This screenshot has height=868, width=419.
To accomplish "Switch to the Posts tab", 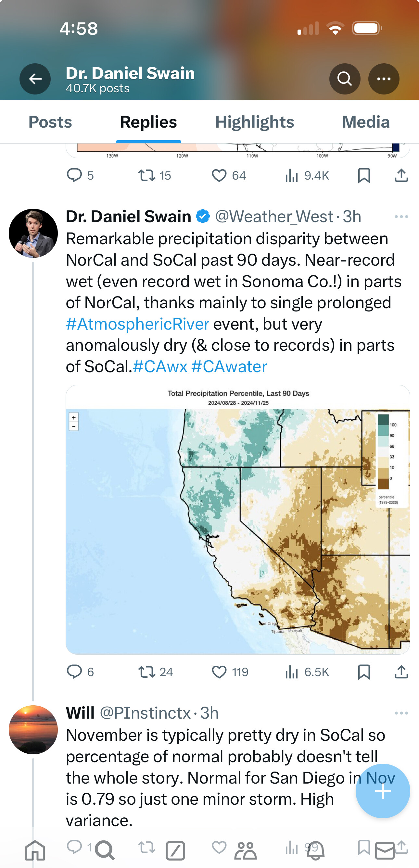I will [x=50, y=122].
